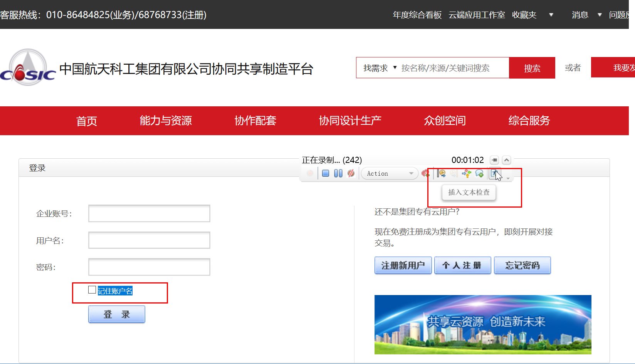This screenshot has width=635, height=364.
Task: Focus the 企业账号 input field
Action: point(149,213)
